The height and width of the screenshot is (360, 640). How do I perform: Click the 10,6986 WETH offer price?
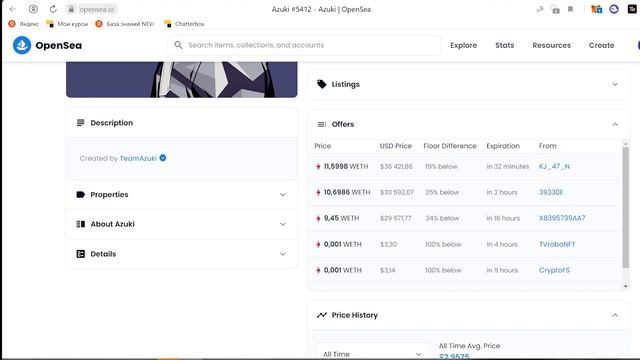347,192
